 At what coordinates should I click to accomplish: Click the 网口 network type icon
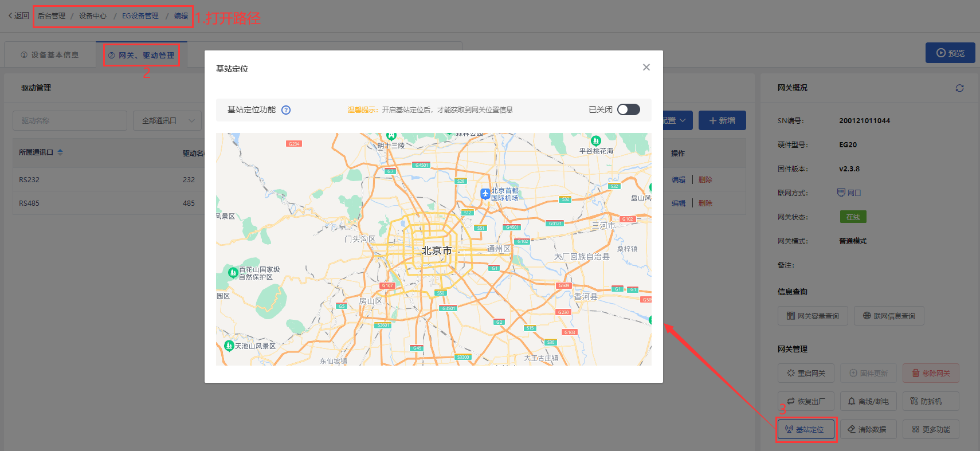(841, 193)
